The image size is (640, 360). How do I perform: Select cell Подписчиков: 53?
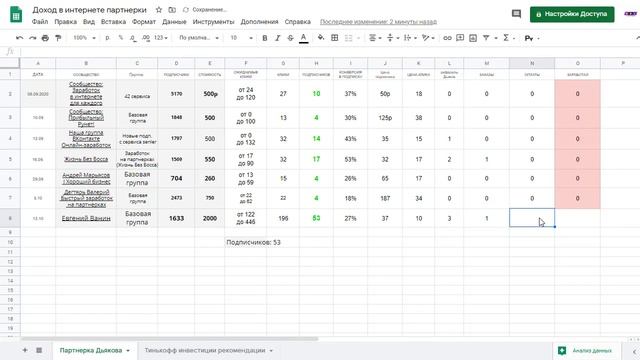point(253,242)
